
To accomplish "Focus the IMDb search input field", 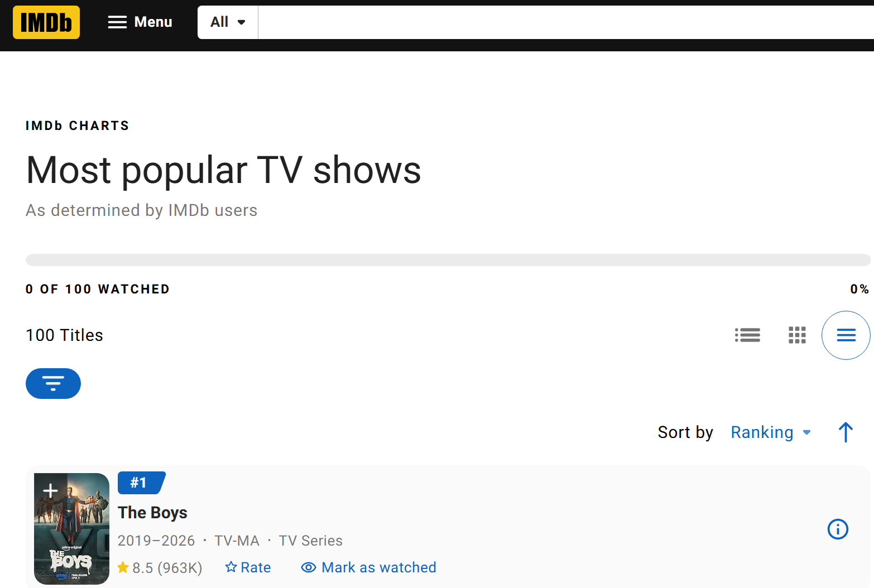I will (x=566, y=22).
